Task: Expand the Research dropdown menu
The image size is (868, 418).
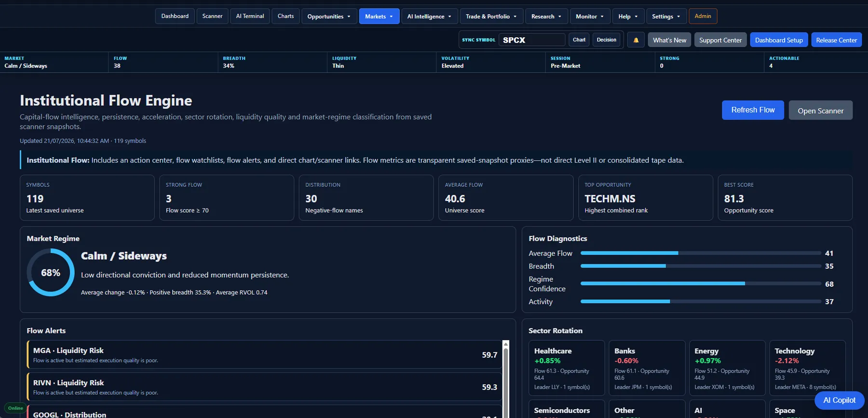Action: coord(546,16)
